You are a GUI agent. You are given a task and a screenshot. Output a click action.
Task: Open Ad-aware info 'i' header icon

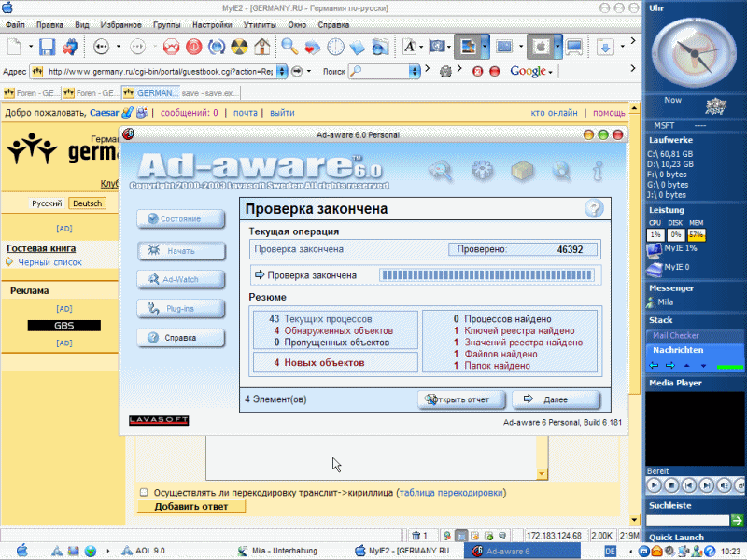(x=598, y=171)
